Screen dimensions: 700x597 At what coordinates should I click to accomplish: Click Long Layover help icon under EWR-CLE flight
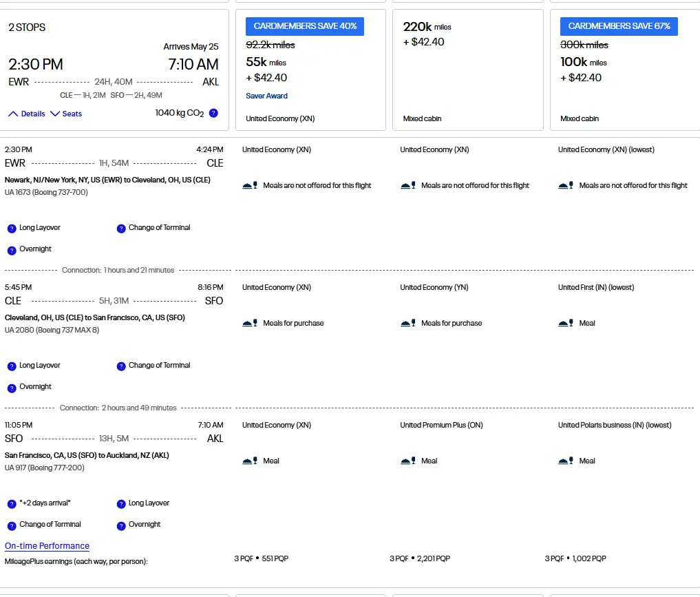tap(12, 229)
